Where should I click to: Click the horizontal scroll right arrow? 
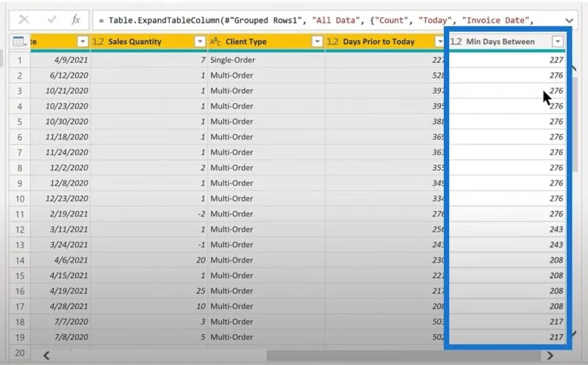(x=550, y=355)
